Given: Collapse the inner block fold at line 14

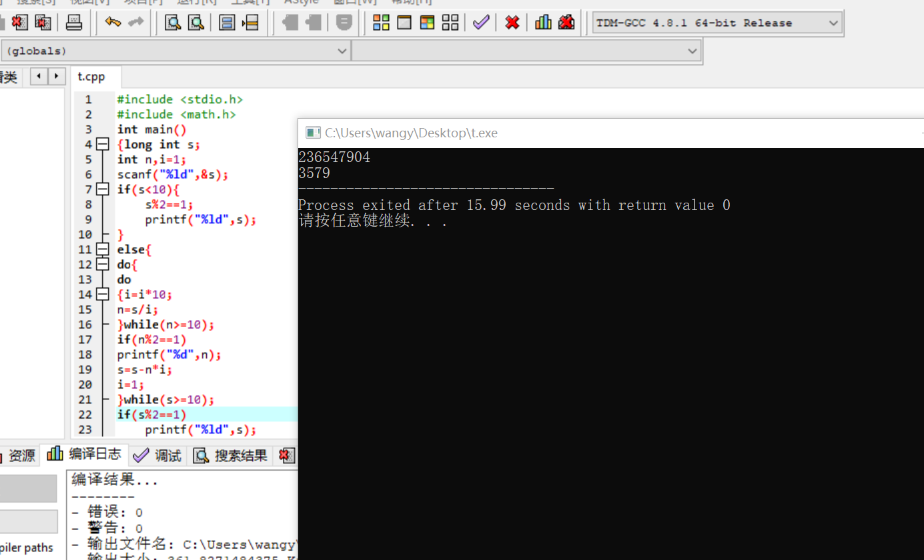Looking at the screenshot, I should pos(102,294).
